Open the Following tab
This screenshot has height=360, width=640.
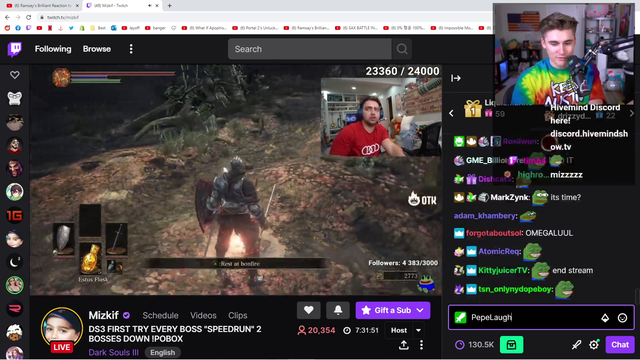pos(53,49)
